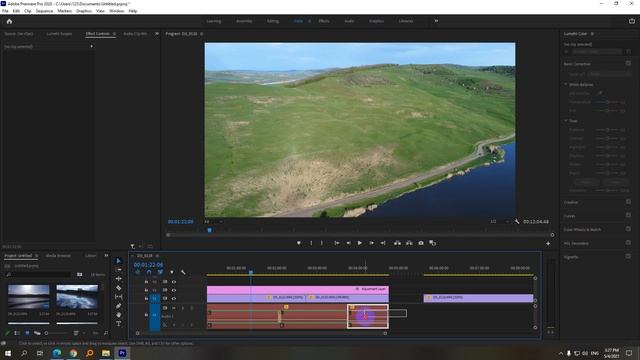The width and height of the screenshot is (640, 360).
Task: Expand Creative section in Lumetri Color
Action: tap(571, 202)
